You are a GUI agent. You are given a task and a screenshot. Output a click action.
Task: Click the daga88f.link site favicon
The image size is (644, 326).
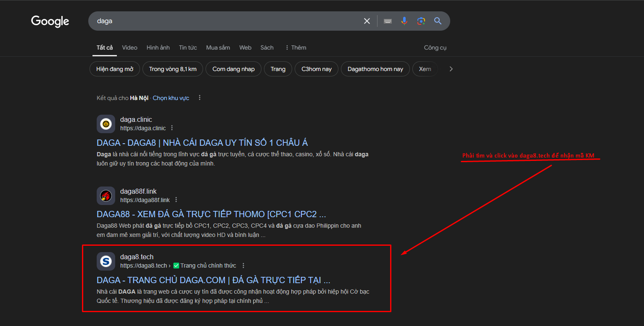click(x=106, y=196)
